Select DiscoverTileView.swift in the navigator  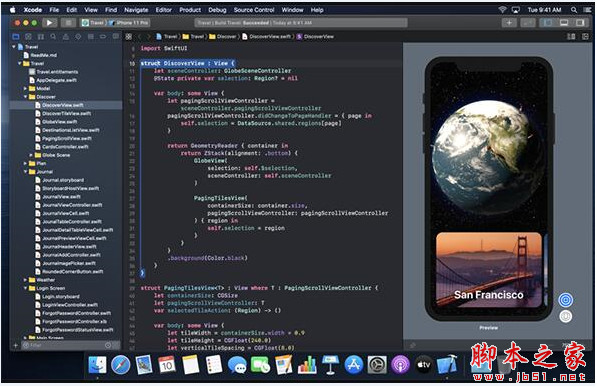point(66,113)
